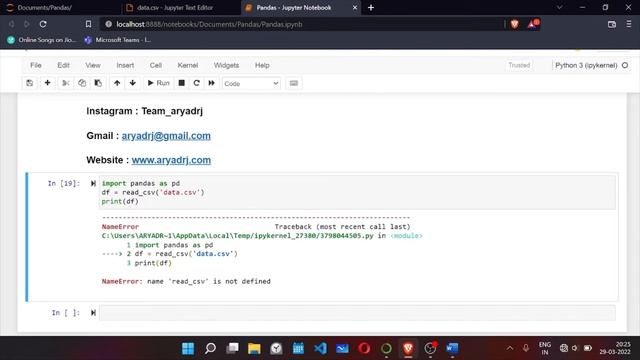640x360 pixels.
Task: Cut selected cells with scissors icon
Action: (x=65, y=83)
